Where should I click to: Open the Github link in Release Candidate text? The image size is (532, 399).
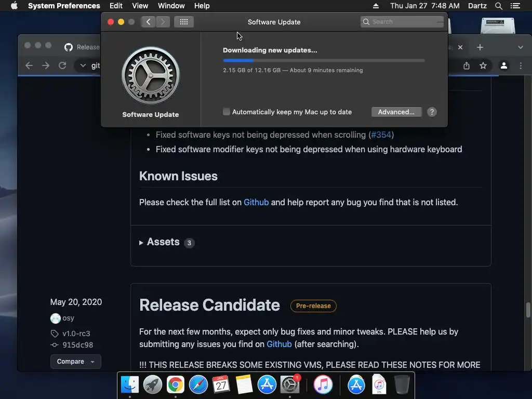pos(279,344)
